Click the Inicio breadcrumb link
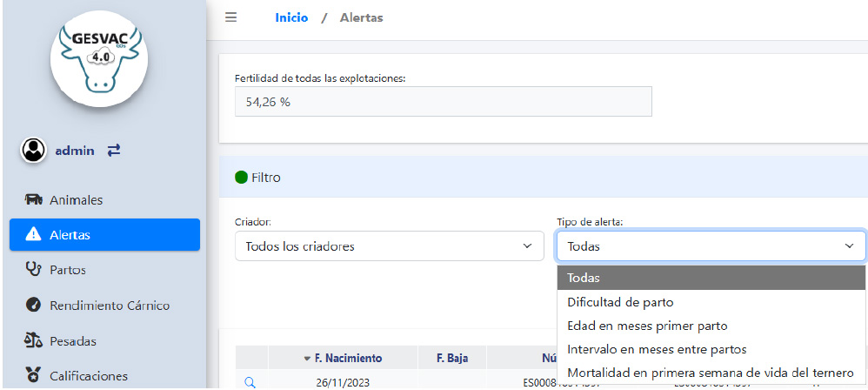Image resolution: width=868 pixels, height=390 pixels. coord(291,17)
